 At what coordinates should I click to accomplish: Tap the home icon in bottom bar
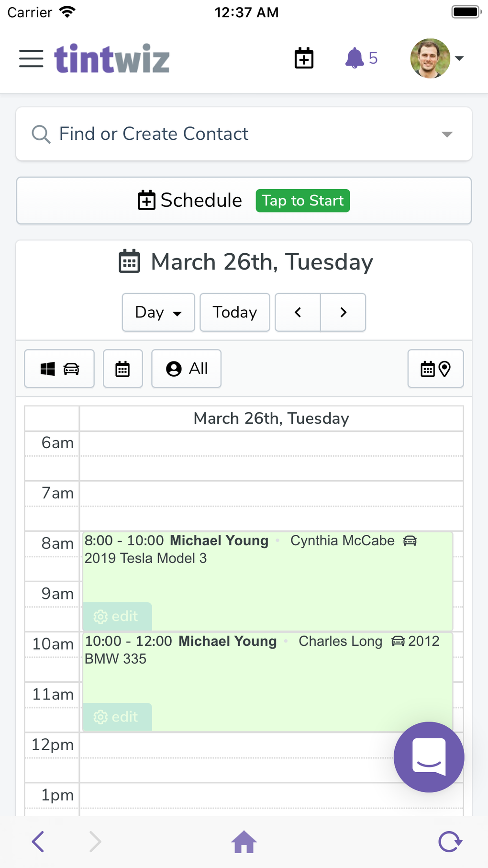tap(244, 841)
